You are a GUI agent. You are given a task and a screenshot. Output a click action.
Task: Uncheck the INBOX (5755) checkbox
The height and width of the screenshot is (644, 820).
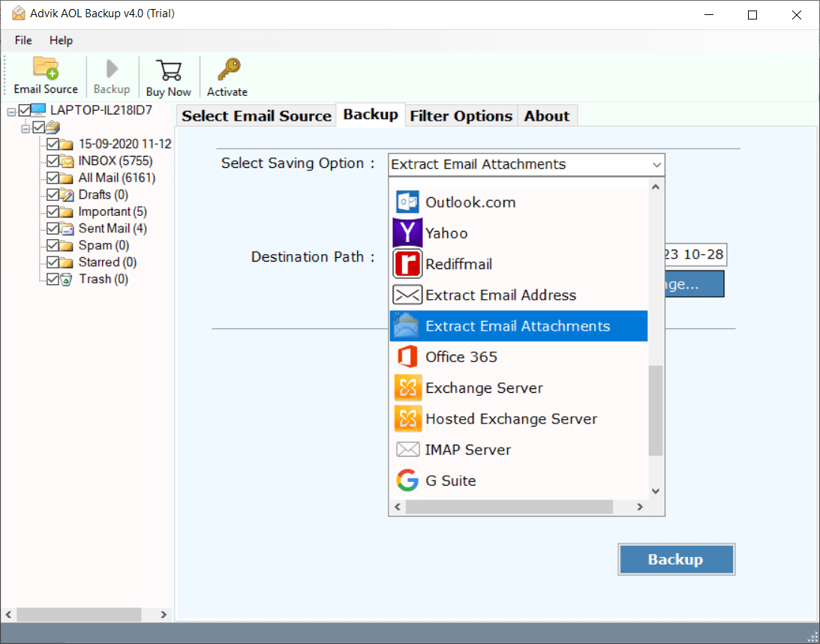tap(53, 161)
